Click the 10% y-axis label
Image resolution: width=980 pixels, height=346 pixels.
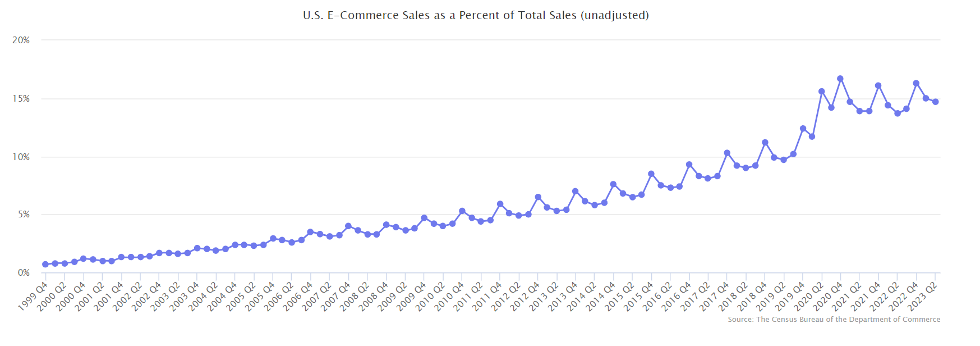[21, 157]
